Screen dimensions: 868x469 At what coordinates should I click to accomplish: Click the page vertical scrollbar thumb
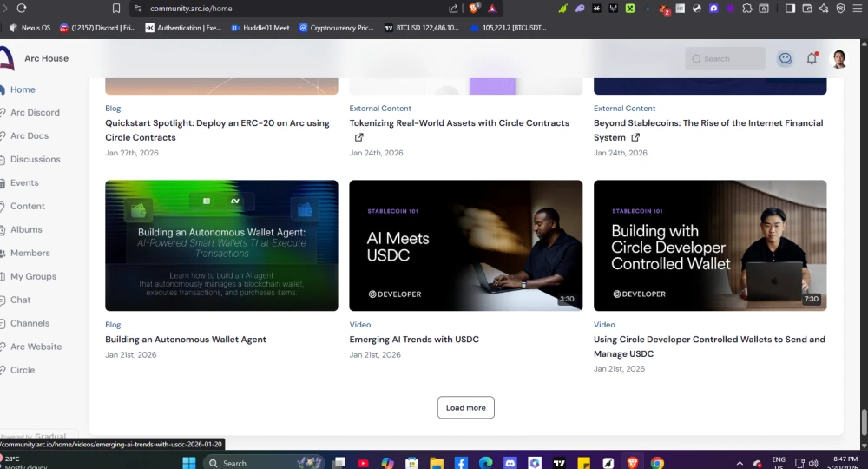(x=864, y=422)
